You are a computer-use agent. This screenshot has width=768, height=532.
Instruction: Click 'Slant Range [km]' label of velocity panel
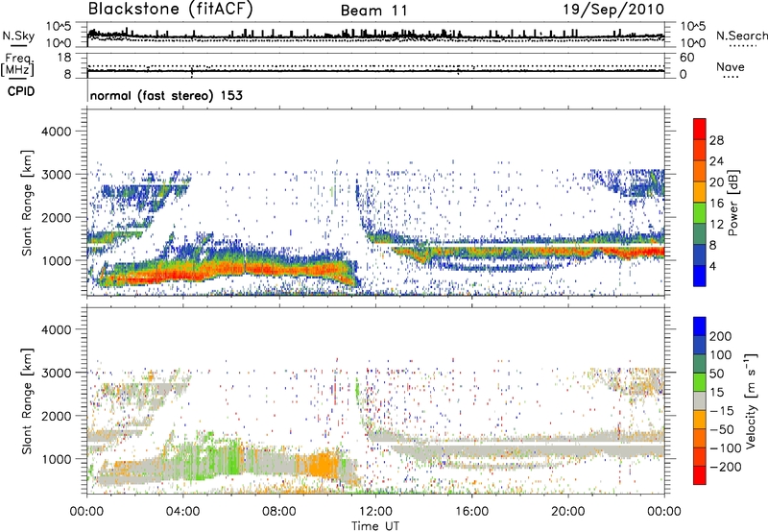28,400
